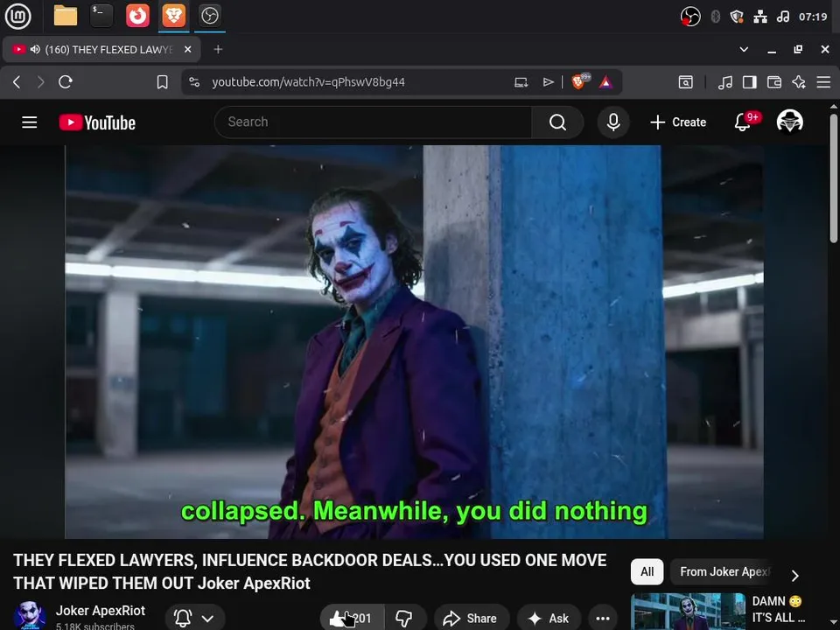Viewport: 840px width, 630px height.
Task: Open the YouTube notifications bell
Action: pos(742,122)
